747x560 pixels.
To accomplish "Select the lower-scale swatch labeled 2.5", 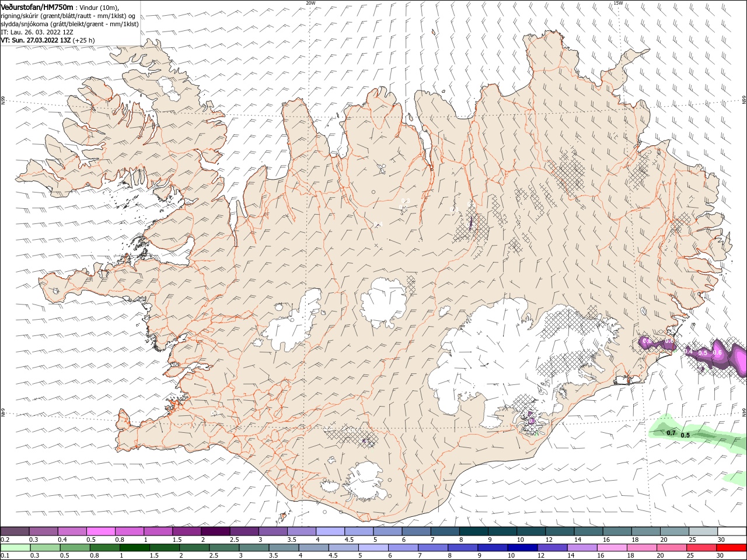I will click(x=224, y=548).
